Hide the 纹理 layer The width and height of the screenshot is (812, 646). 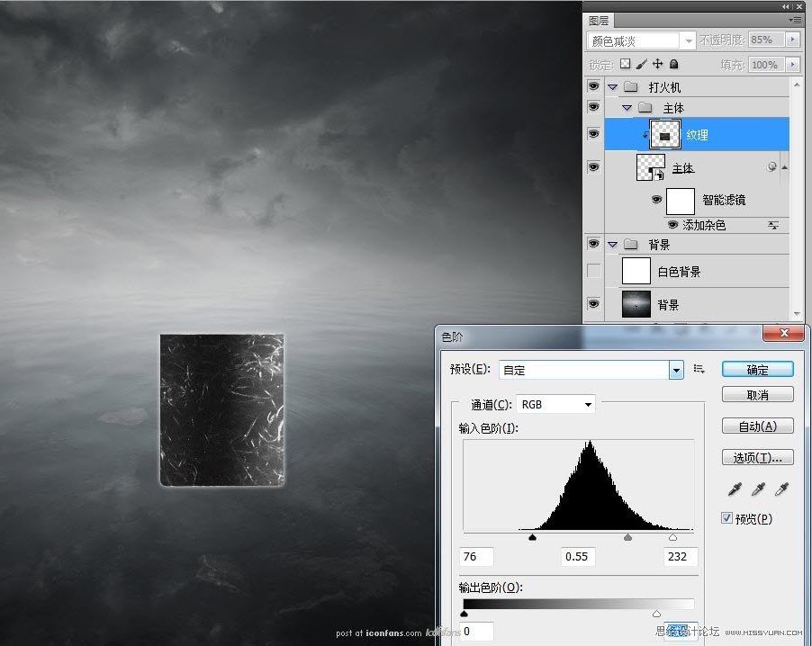coord(593,133)
